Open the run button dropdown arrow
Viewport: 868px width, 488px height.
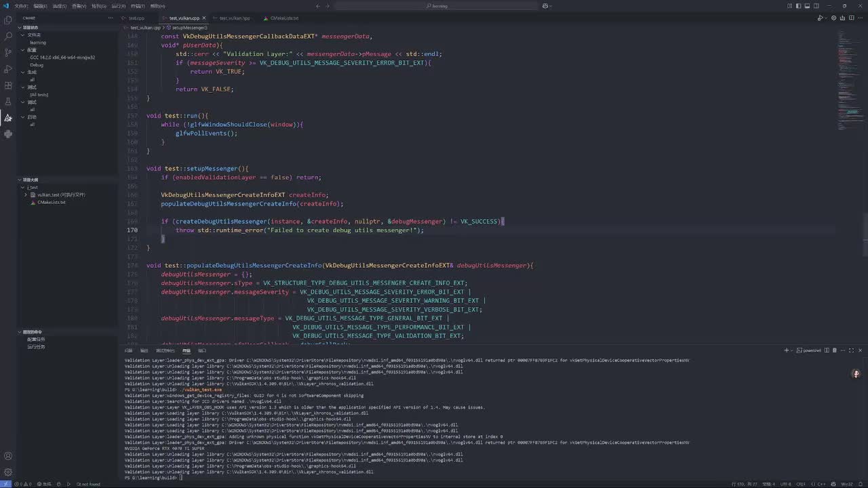coord(827,18)
